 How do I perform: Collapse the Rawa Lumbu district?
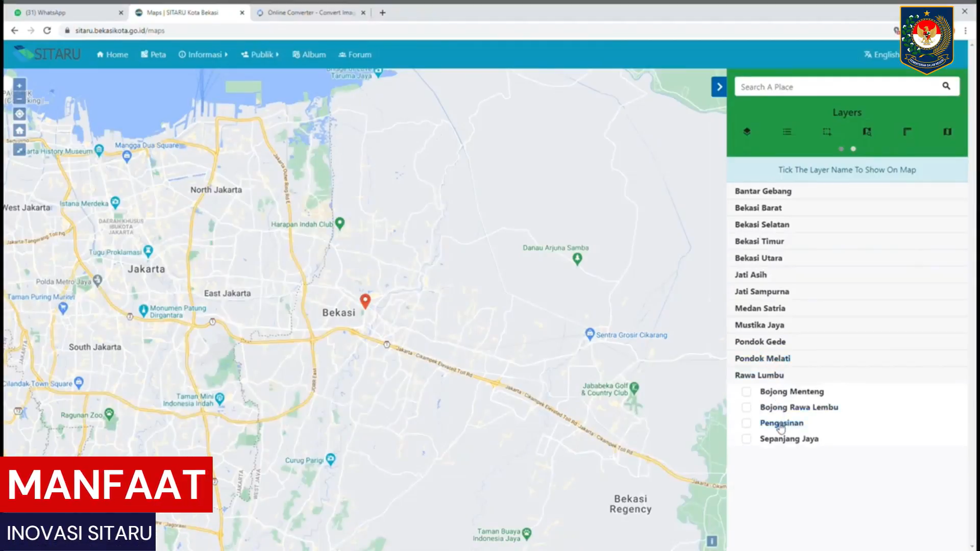847,375
